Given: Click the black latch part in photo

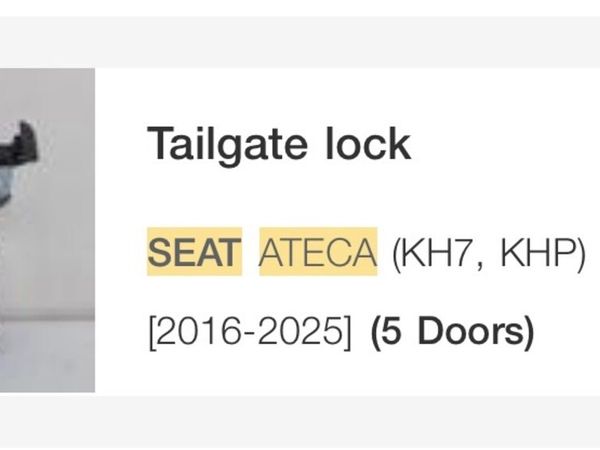Looking at the screenshot, I should pyautogui.click(x=19, y=143).
